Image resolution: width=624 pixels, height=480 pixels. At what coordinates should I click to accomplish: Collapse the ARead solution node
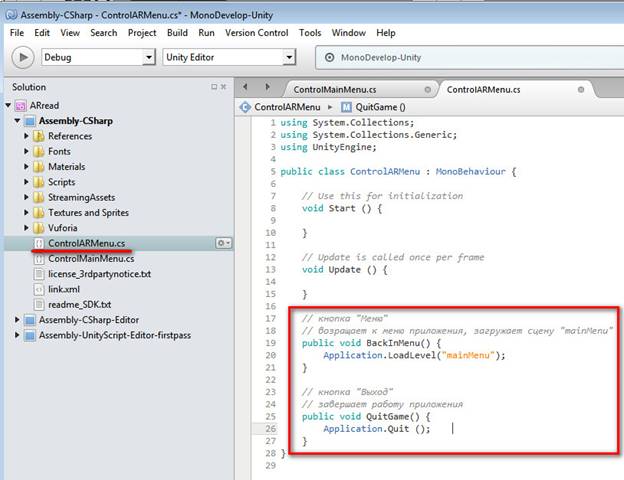(x=8, y=105)
